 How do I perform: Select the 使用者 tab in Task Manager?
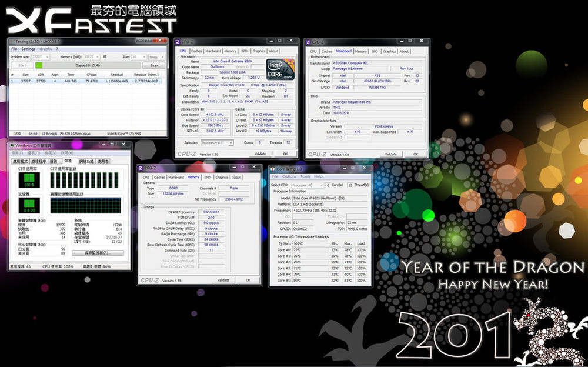click(x=103, y=161)
